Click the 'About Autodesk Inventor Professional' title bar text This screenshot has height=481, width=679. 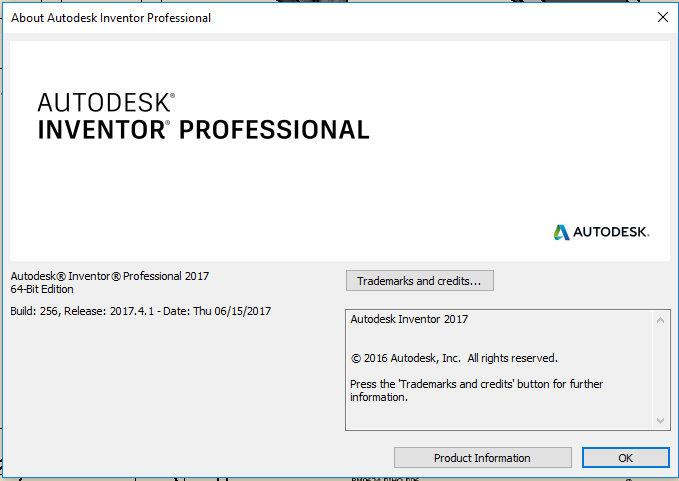(111, 18)
